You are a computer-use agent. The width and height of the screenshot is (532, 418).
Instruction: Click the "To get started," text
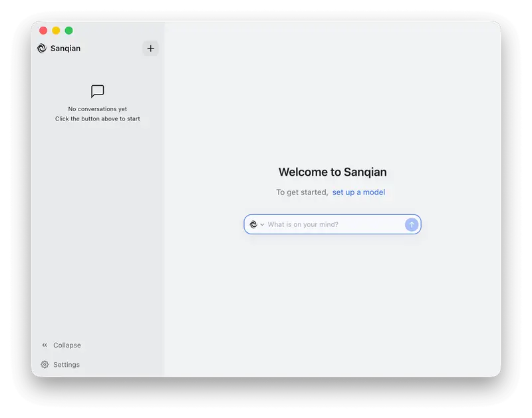302,192
